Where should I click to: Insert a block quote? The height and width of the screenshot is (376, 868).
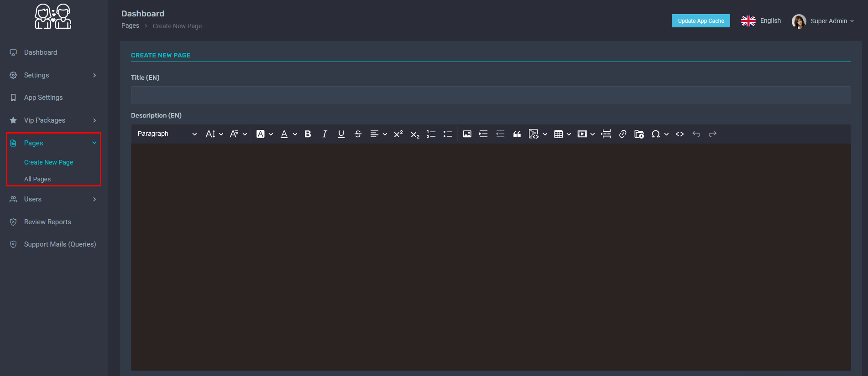point(517,134)
